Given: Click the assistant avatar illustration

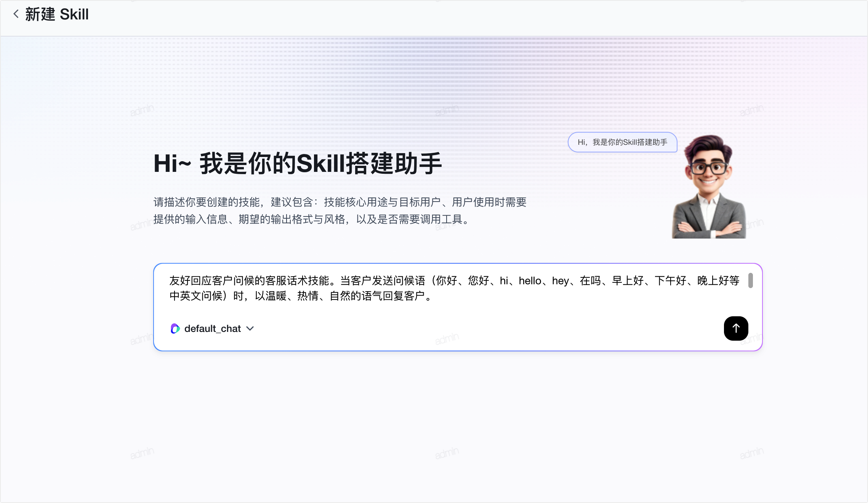Looking at the screenshot, I should [x=709, y=187].
